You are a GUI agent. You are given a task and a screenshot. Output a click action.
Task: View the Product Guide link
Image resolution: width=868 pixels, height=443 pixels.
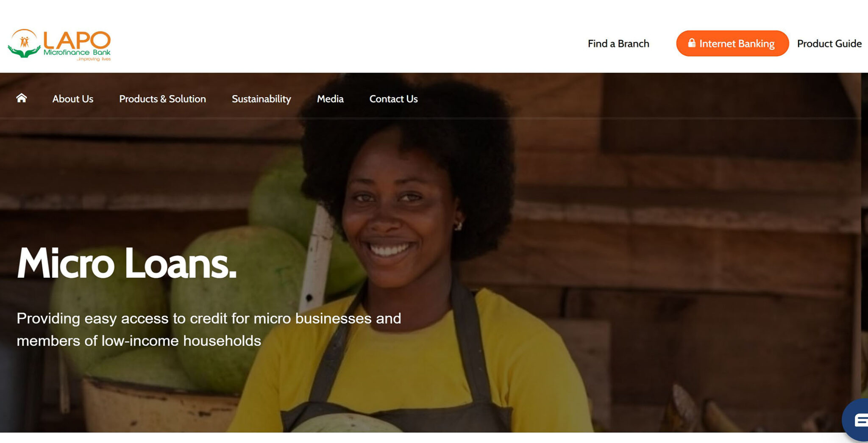click(x=829, y=44)
